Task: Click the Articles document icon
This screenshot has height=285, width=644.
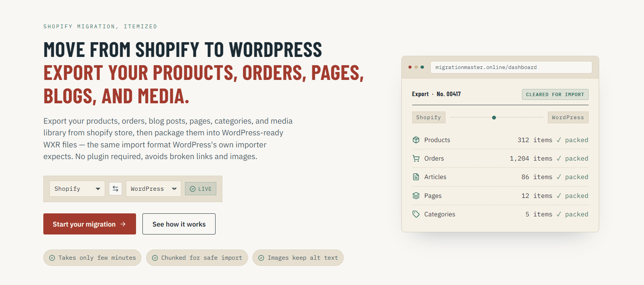Action: click(x=416, y=177)
